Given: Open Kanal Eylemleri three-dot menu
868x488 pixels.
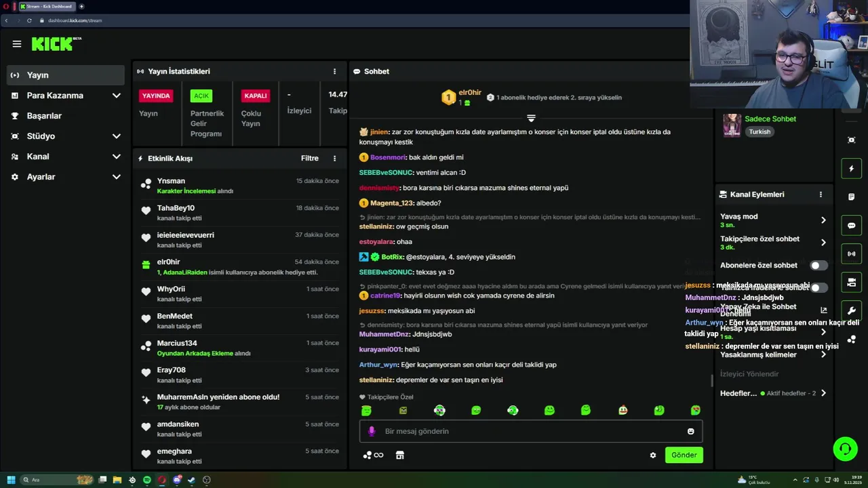Looking at the screenshot, I should [x=821, y=195].
